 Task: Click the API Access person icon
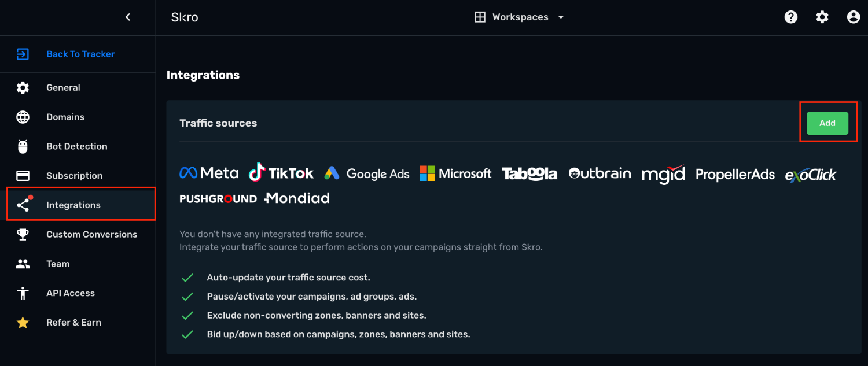(23, 293)
